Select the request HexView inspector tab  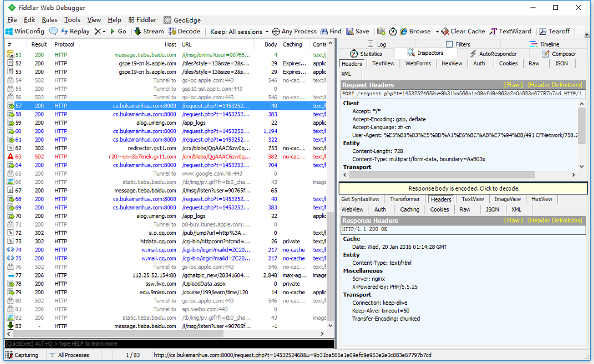pos(451,64)
